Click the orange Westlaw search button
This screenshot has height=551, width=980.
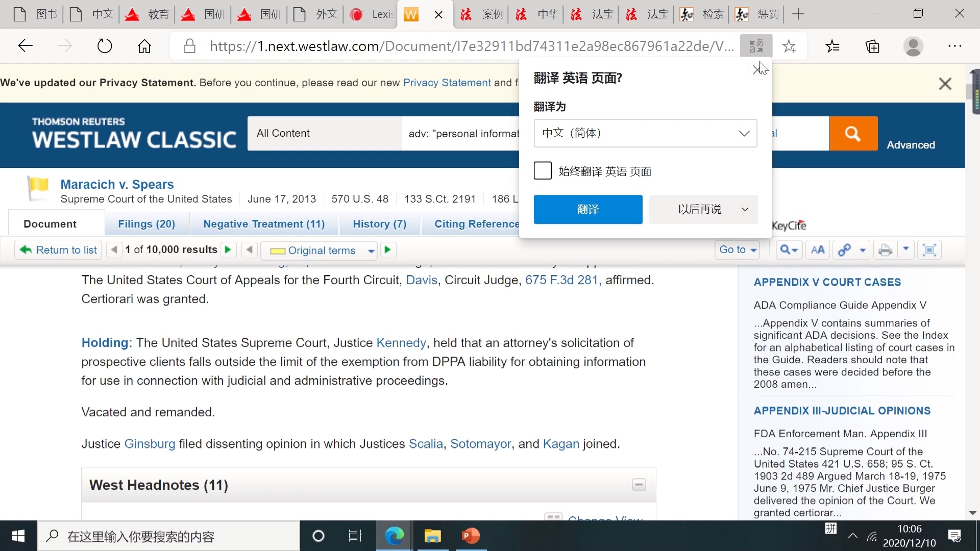click(x=853, y=134)
